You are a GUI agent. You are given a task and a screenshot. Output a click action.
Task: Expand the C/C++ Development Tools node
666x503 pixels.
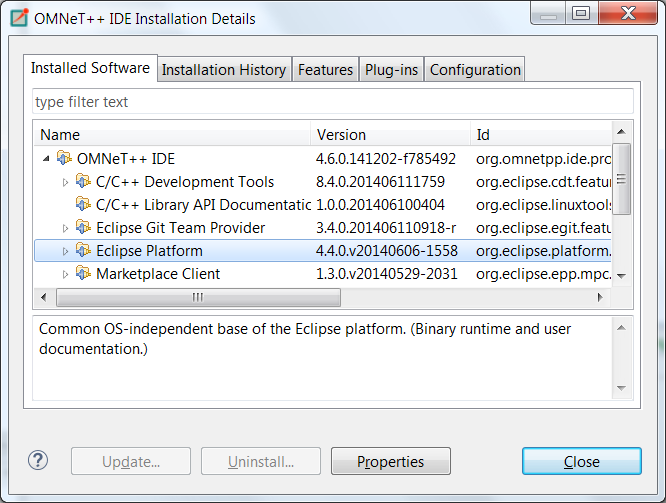(x=65, y=182)
